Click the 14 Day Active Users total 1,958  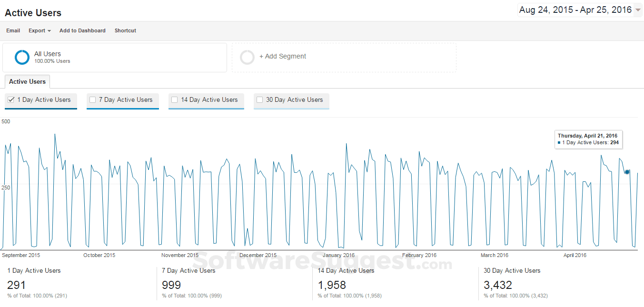click(x=332, y=285)
